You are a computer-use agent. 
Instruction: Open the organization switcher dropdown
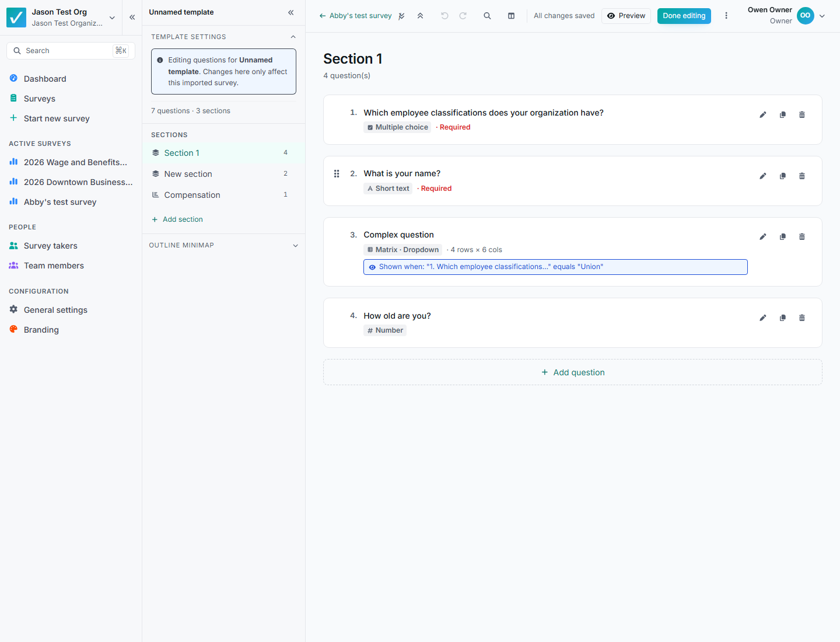tap(112, 18)
